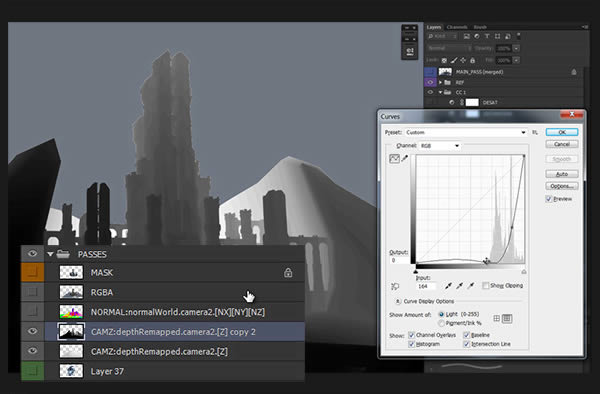
Task: Click the smart object filter icon
Action: tap(508, 36)
